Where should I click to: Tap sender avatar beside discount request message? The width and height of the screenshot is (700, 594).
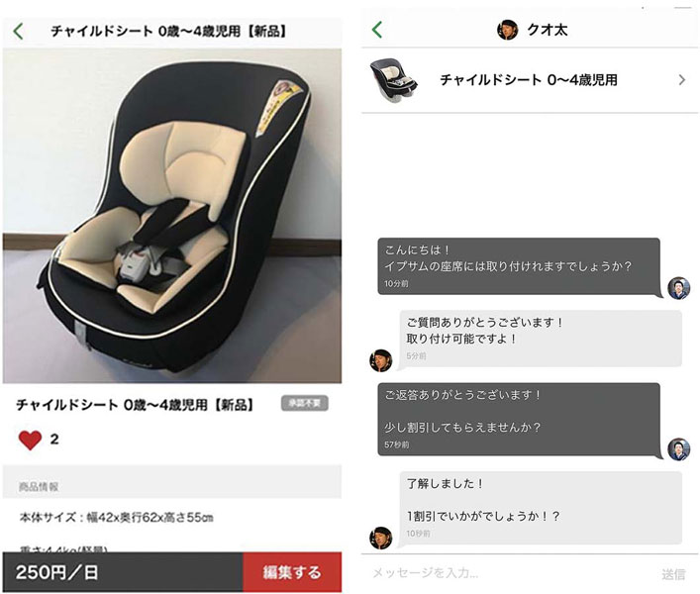[678, 448]
